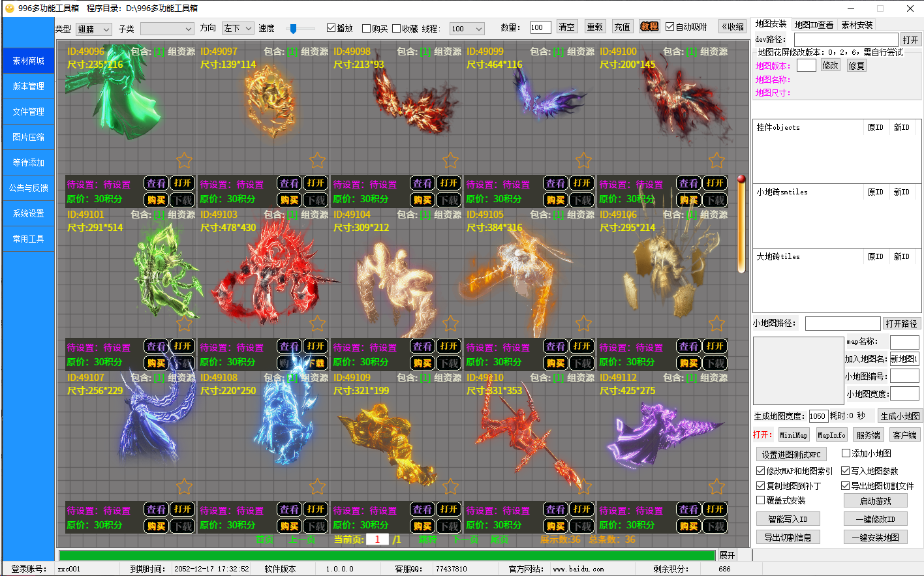This screenshot has height=576, width=924.
Task: Star the green item ID:49101
Action: point(185,323)
